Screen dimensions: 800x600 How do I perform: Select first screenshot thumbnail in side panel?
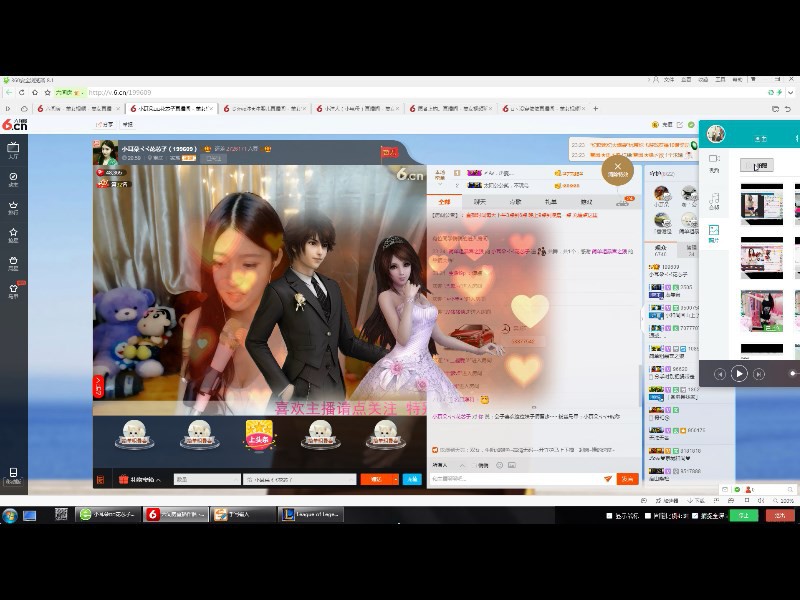[761, 205]
